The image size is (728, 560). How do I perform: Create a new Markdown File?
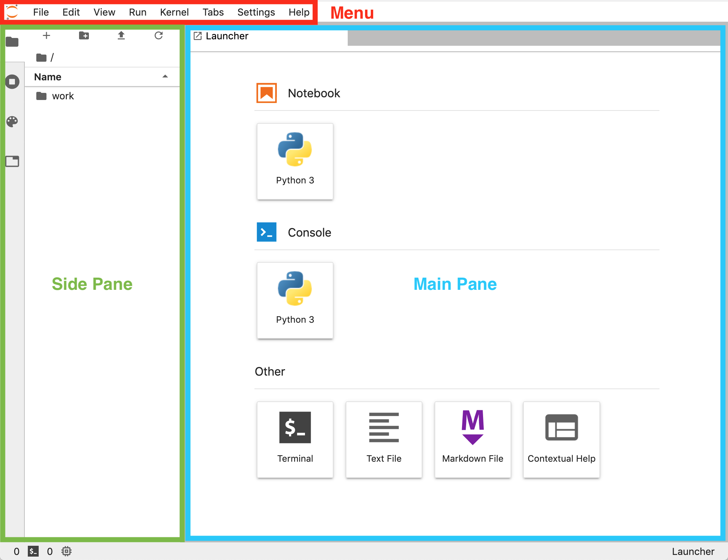[473, 440]
